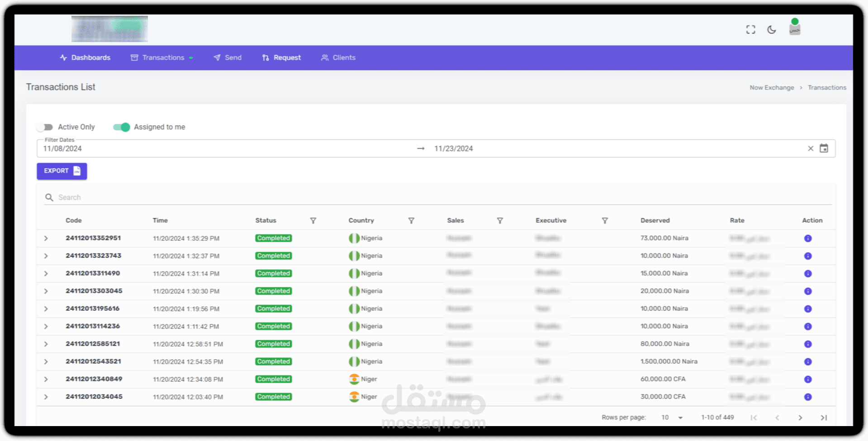Click the Deserved column header
The height and width of the screenshot is (441, 868).
(x=655, y=220)
